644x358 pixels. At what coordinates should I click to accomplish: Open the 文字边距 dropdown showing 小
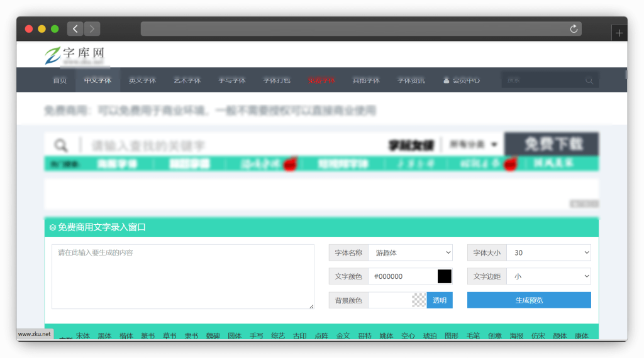548,276
